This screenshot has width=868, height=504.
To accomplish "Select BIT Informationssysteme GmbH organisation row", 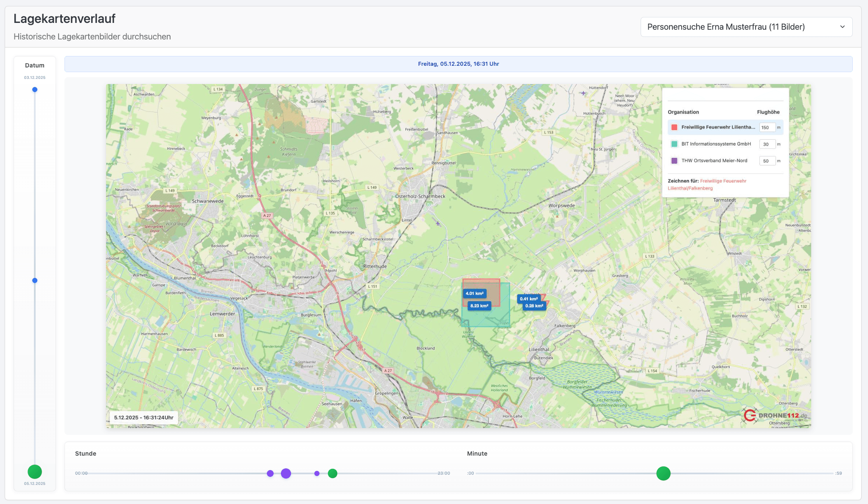I will pyautogui.click(x=716, y=144).
